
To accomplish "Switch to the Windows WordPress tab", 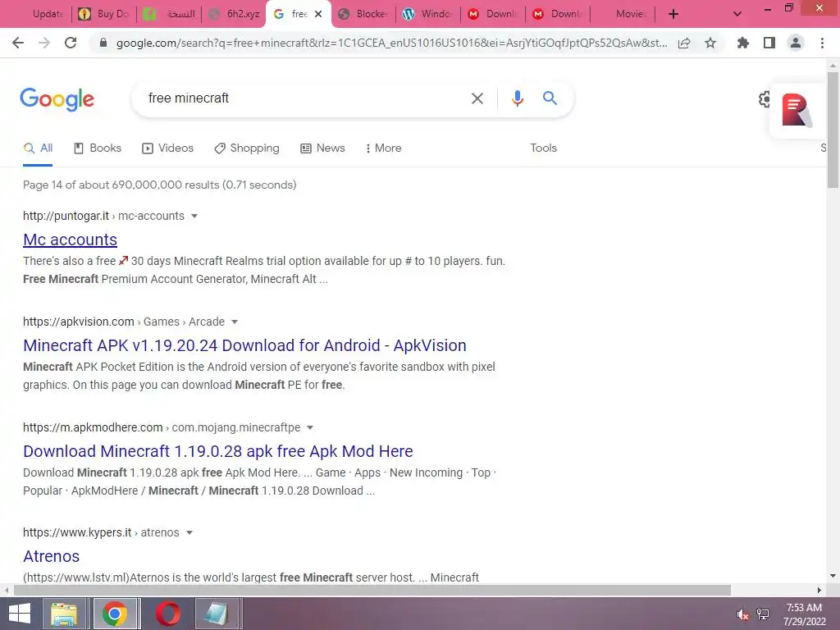I will 428,14.
